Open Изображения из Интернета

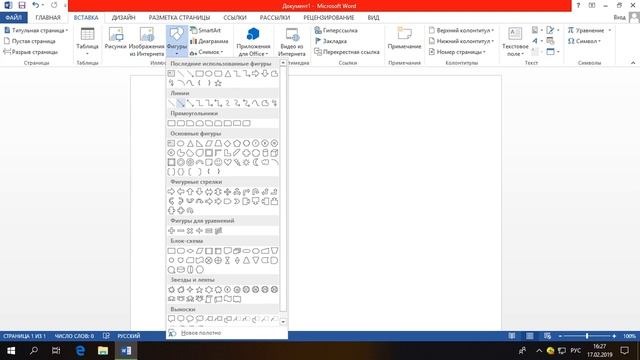(x=147, y=42)
